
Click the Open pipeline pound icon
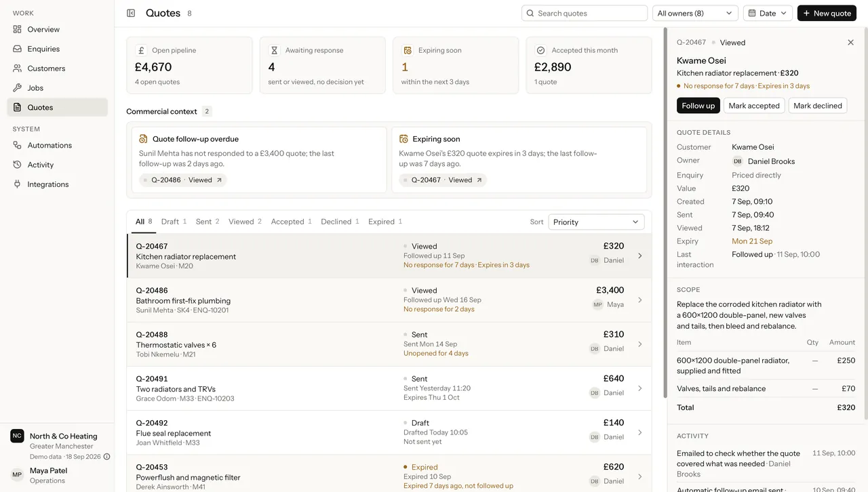(141, 50)
